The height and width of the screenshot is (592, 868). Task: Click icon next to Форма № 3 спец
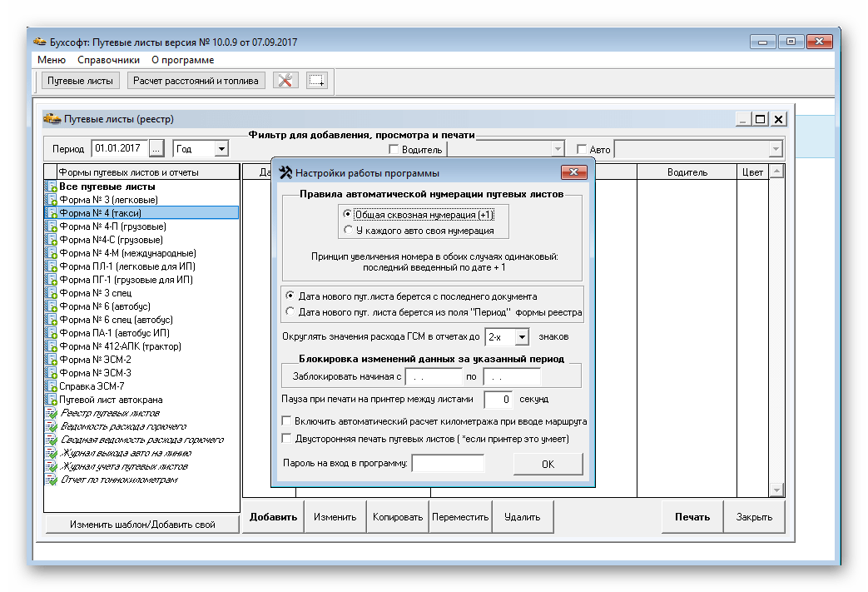point(51,293)
